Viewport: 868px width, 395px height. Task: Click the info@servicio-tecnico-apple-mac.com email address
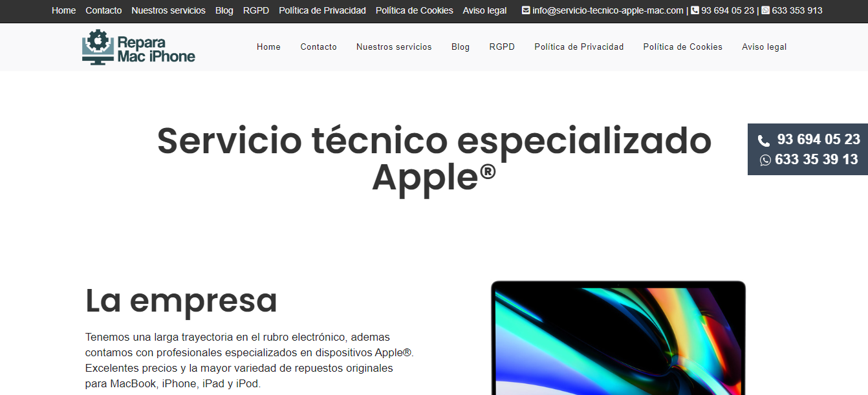tap(608, 10)
